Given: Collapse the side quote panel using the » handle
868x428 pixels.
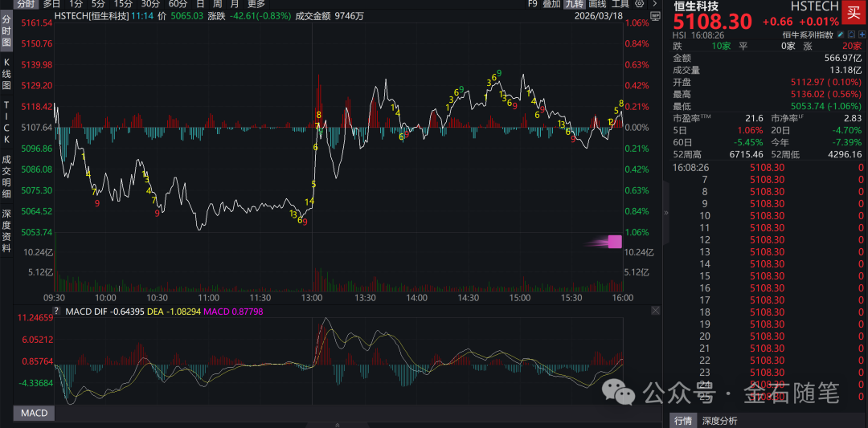Looking at the screenshot, I should point(666,212).
